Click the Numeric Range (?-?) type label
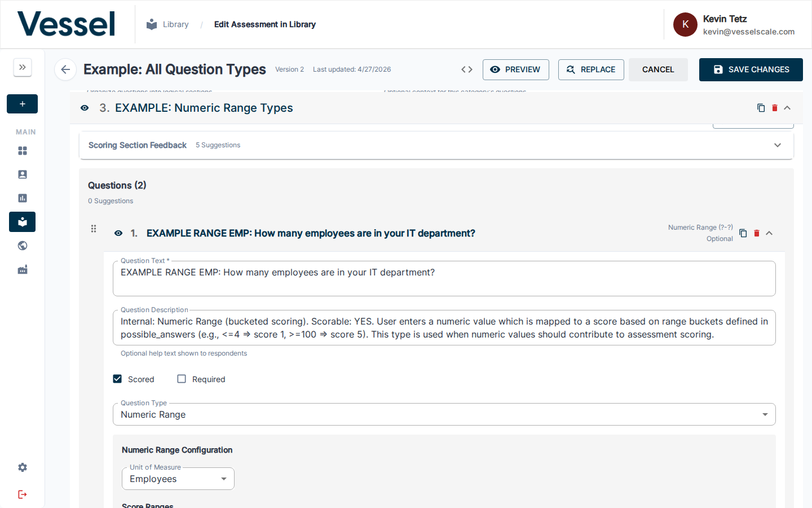 [x=700, y=227]
